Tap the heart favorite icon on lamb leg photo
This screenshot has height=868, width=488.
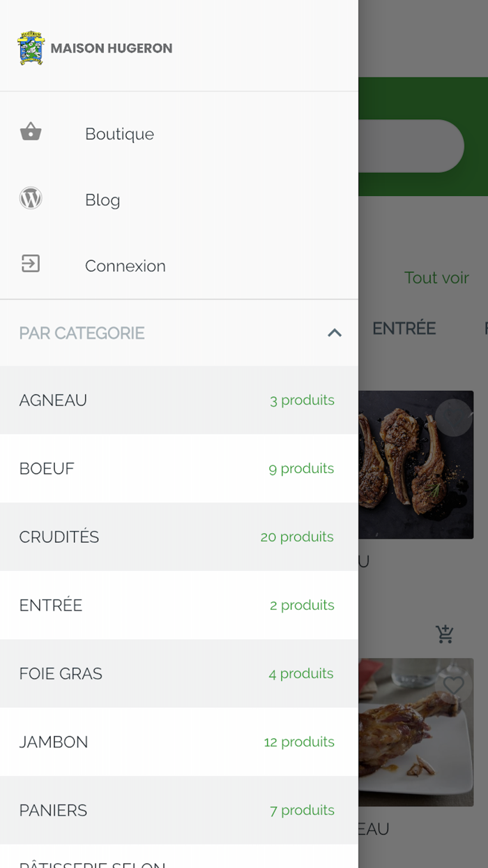pos(454,686)
